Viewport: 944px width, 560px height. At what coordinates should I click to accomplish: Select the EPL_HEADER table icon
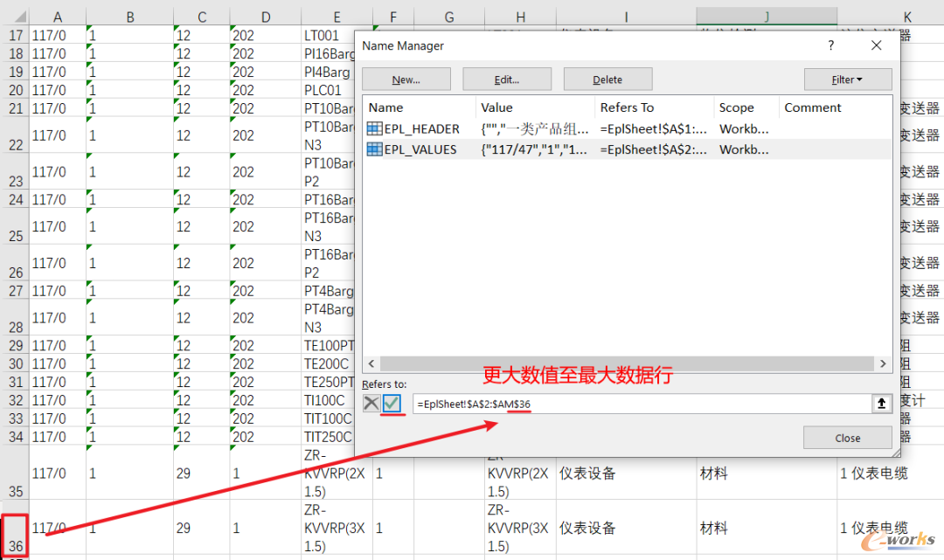(x=374, y=128)
